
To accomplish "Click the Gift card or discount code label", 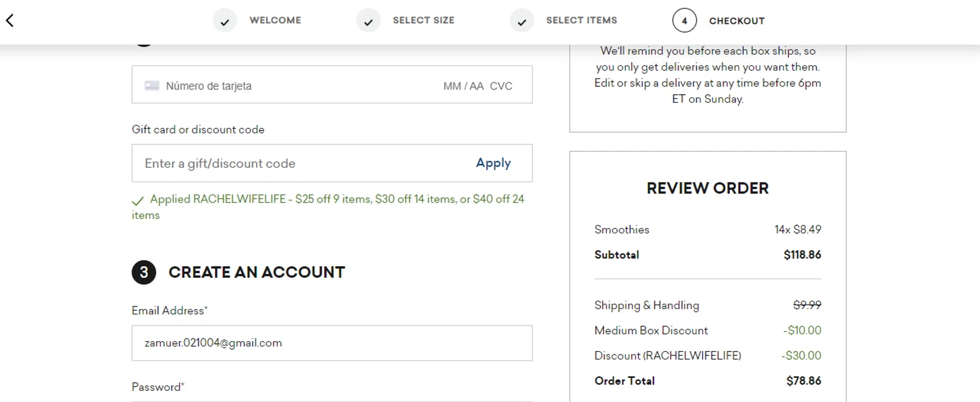I will (x=198, y=129).
